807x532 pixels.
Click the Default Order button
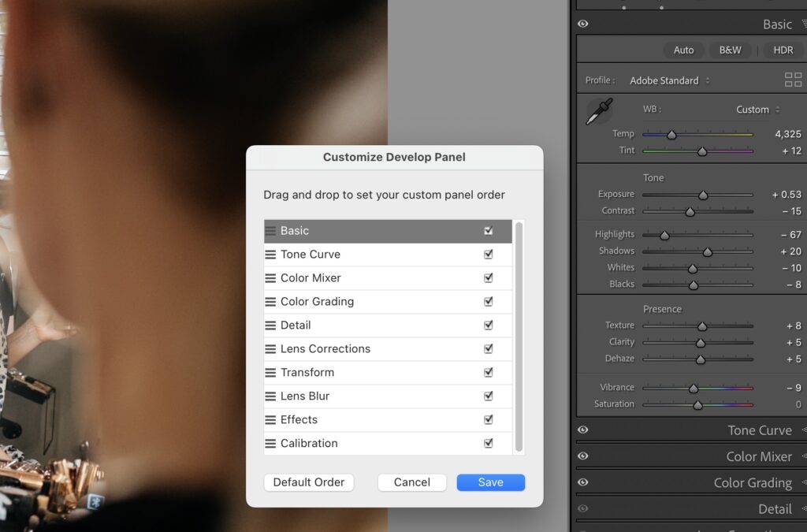[308, 482]
